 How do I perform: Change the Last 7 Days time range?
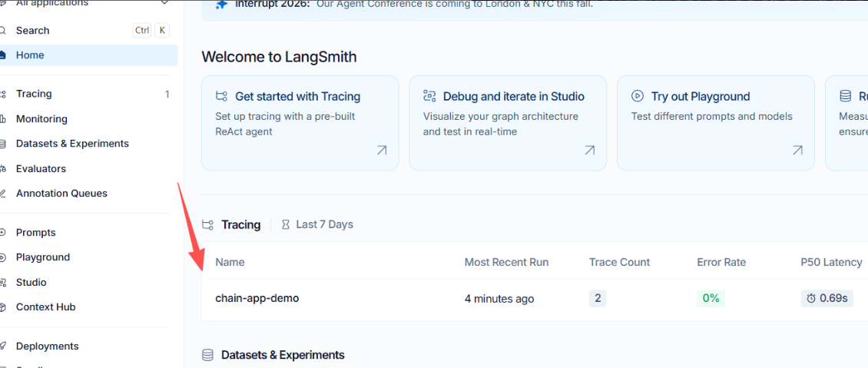point(317,224)
